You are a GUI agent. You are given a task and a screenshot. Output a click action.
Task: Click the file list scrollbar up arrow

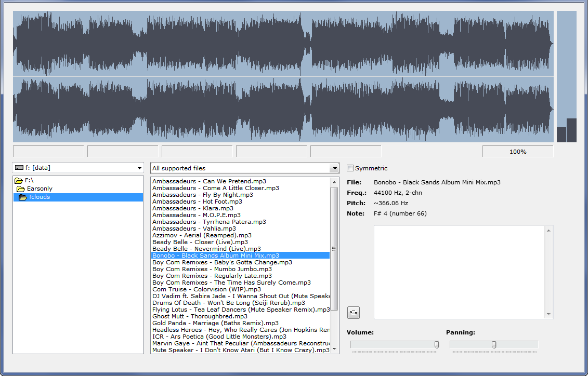[x=334, y=182]
